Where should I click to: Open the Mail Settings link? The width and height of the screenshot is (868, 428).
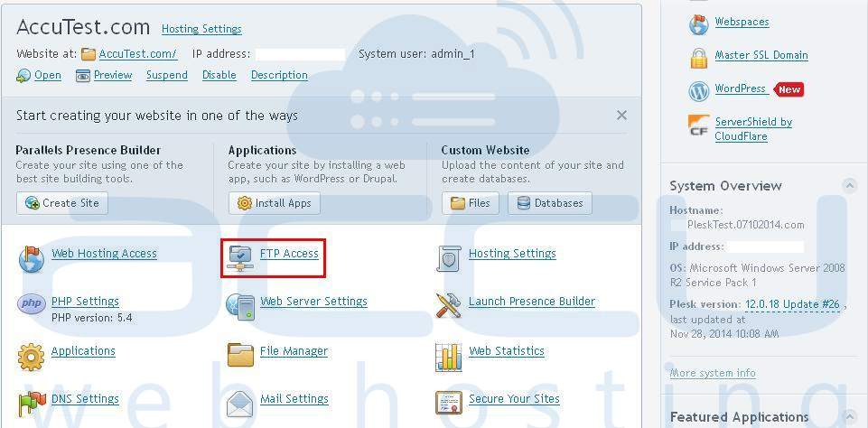point(294,399)
